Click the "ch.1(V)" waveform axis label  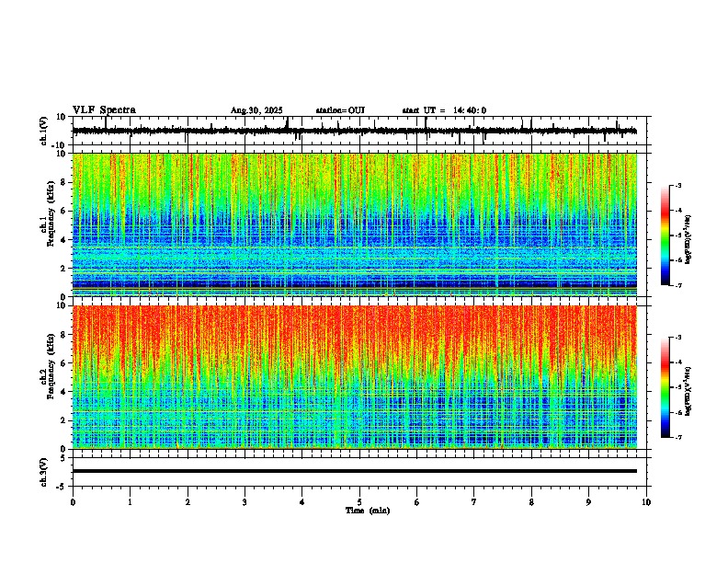(44, 131)
